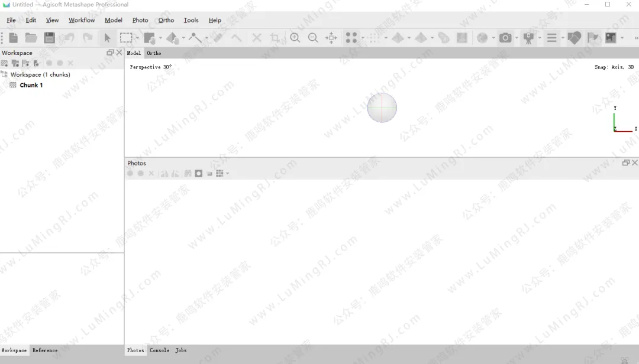Toggle Show Cameras camera icon
639x364 pixels.
tap(505, 38)
